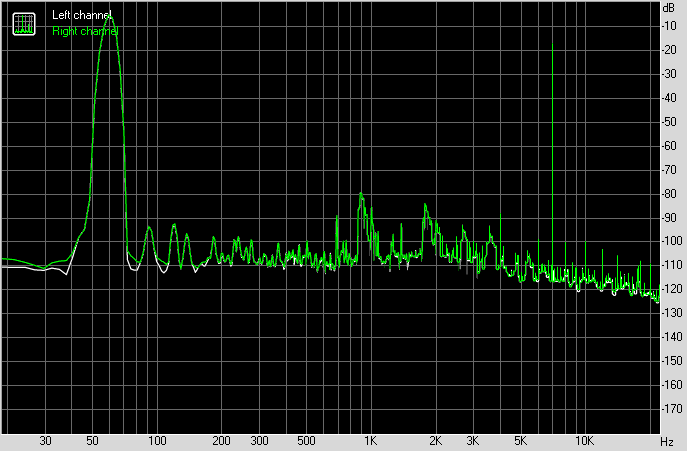
Task: Click the '500' frequency axis label
Action: 306,441
